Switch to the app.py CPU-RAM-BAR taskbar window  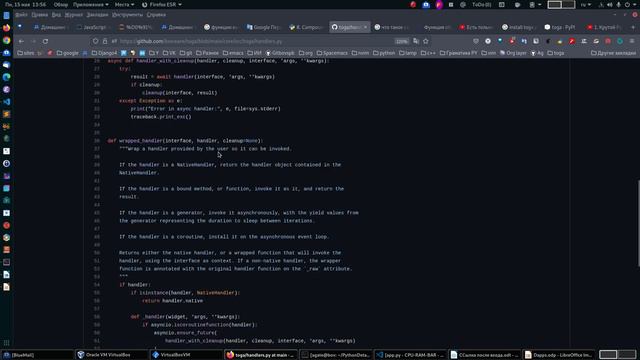pos(410,355)
